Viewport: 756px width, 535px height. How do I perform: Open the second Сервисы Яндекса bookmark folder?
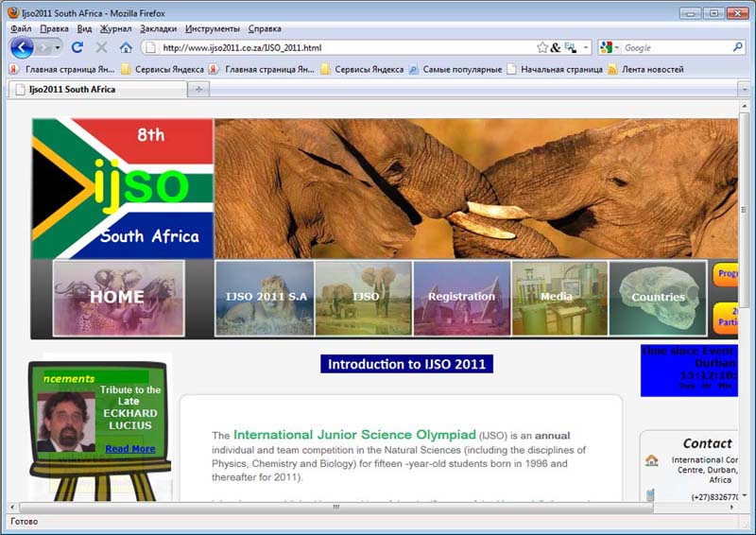tap(362, 69)
